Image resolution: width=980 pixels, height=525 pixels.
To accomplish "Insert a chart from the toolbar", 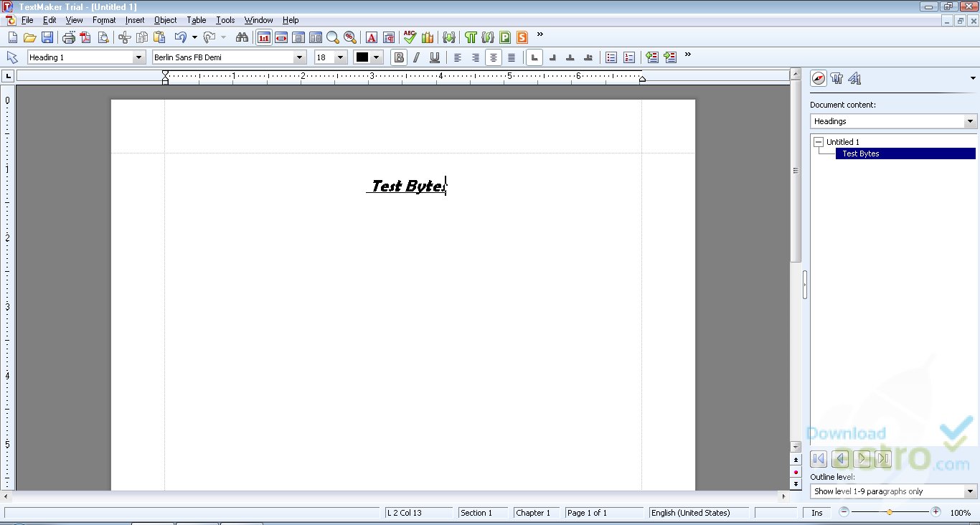I will tap(427, 37).
